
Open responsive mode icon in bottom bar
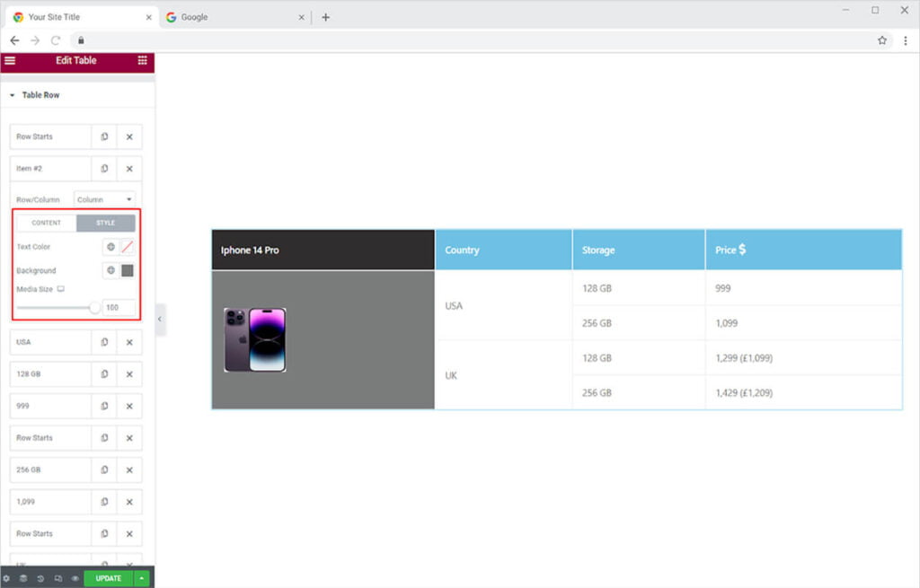tap(57, 579)
